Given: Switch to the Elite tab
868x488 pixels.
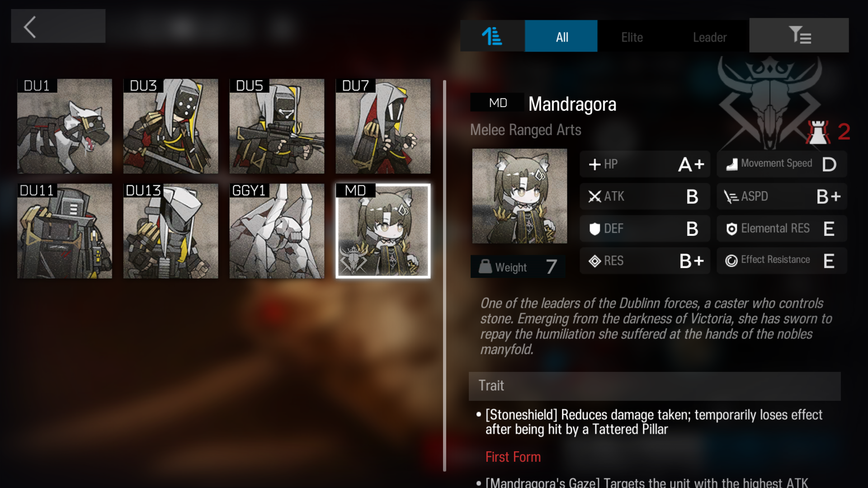Looking at the screenshot, I should (632, 37).
